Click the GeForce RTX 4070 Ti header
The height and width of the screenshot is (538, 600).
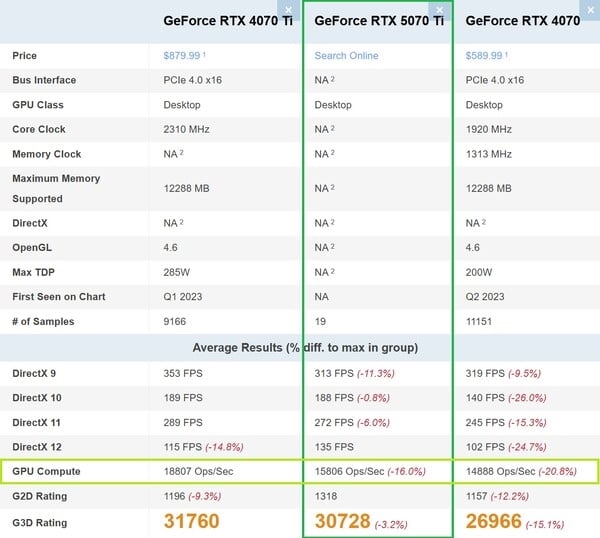228,21
